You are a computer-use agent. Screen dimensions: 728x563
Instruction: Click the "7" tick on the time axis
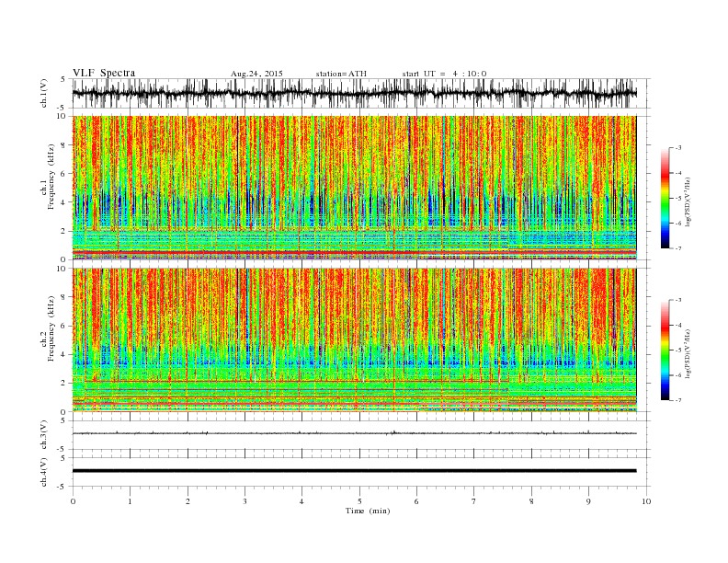pos(474,501)
